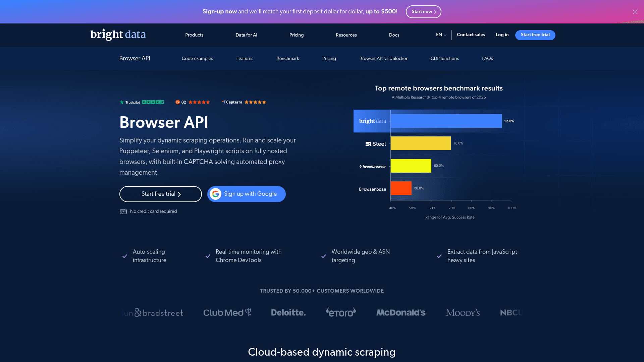Click Start now in the promo banner
Viewport: 644px width, 362px height.
[424, 12]
